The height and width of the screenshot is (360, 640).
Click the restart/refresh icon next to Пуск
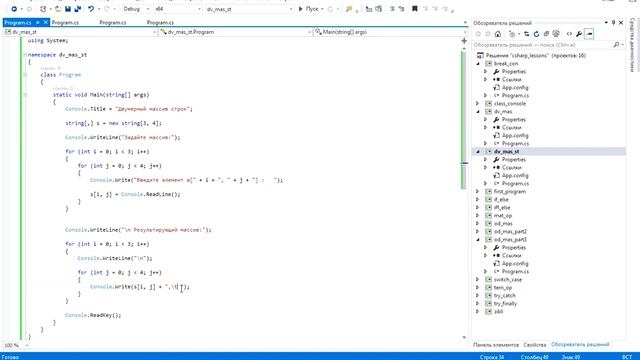(x=330, y=9)
